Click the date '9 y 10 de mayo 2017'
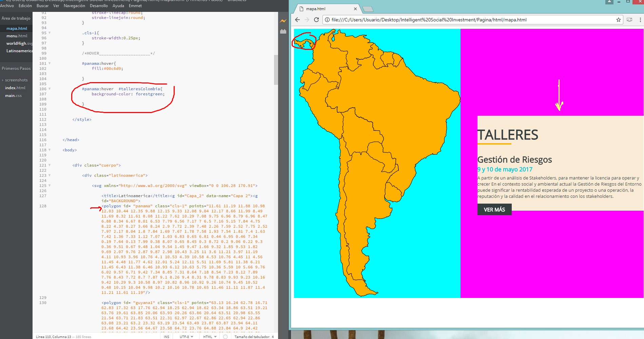 pos(505,169)
